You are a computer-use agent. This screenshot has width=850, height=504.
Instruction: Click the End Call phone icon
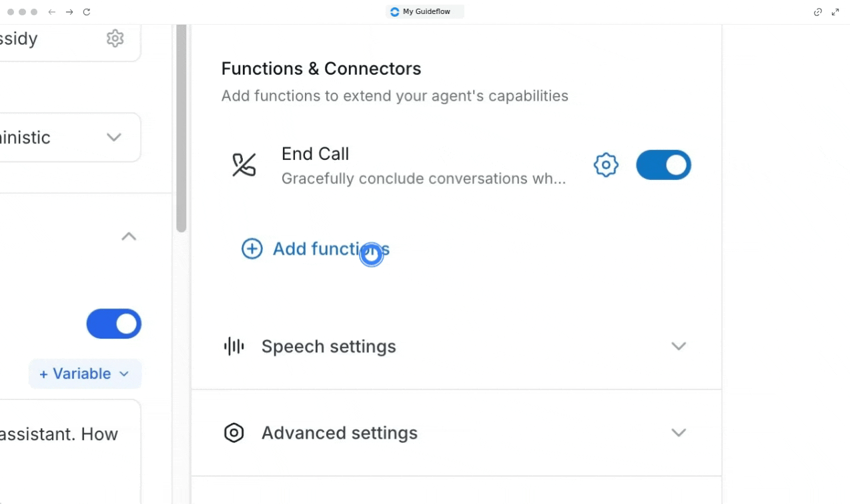click(244, 165)
